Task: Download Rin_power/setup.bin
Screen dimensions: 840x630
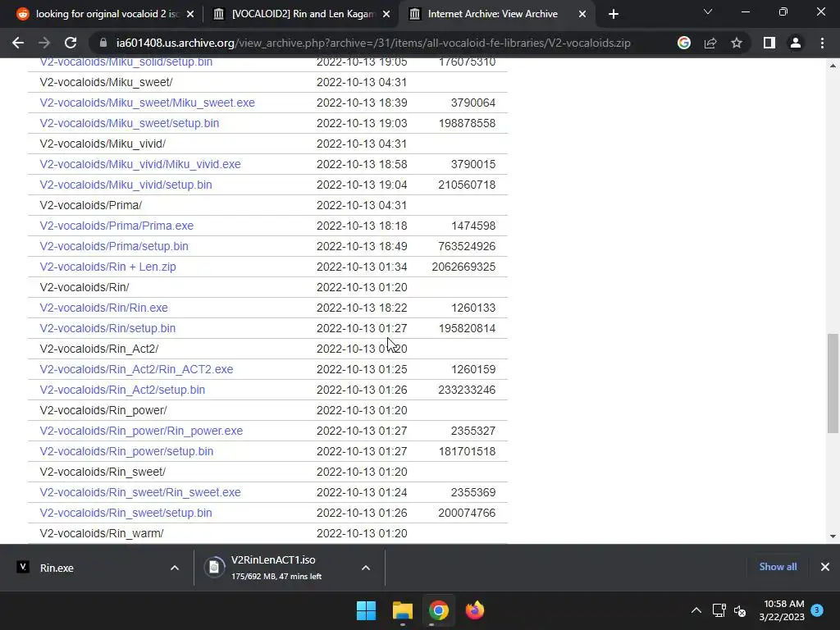Action: [126, 452]
